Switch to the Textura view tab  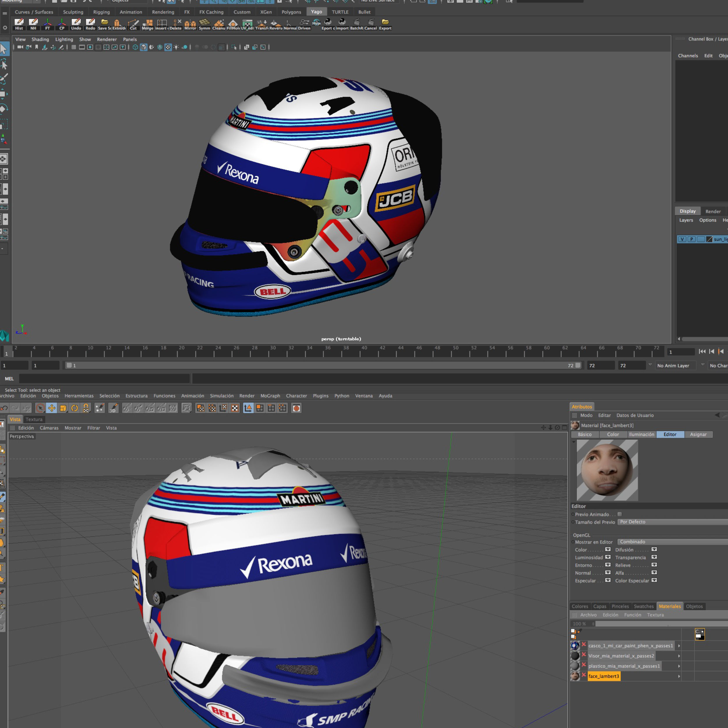34,419
